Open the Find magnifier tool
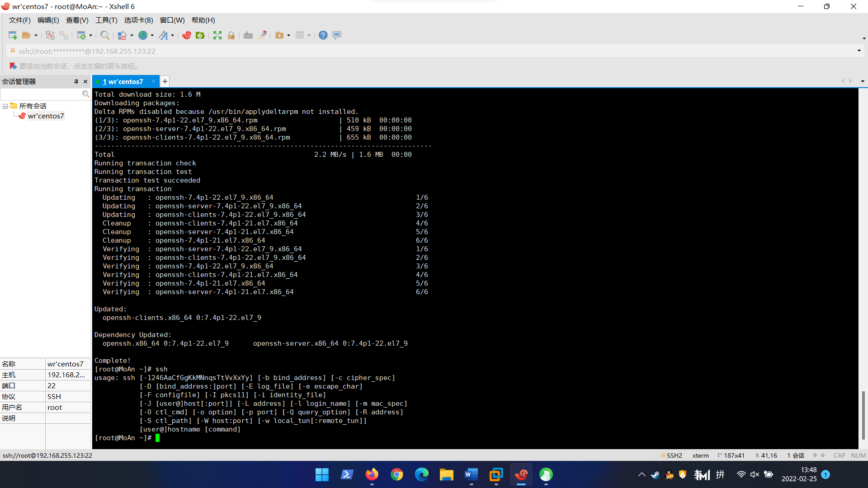 pos(104,35)
